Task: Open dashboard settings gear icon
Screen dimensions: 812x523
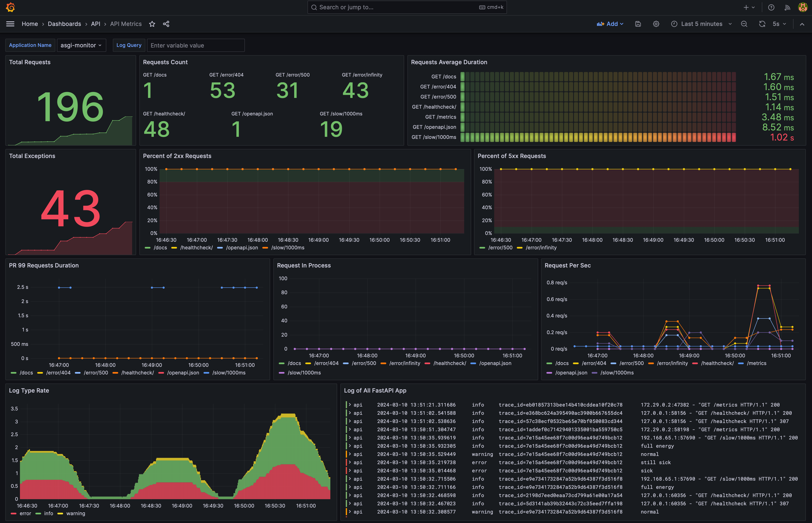Action: (x=656, y=24)
